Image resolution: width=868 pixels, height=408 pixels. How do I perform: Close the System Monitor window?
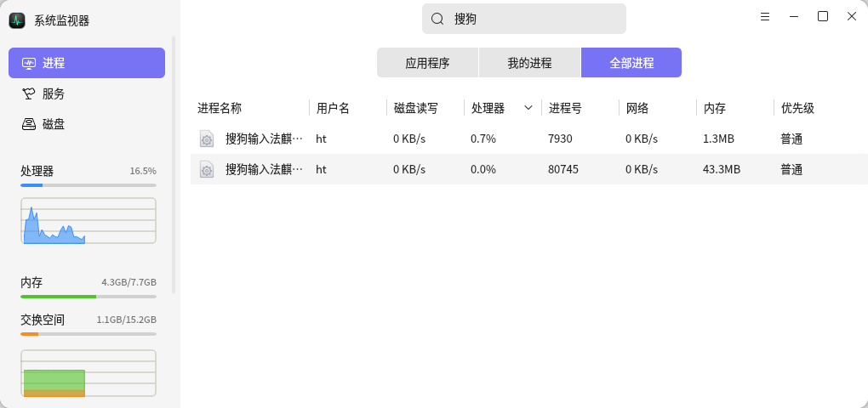click(x=852, y=17)
